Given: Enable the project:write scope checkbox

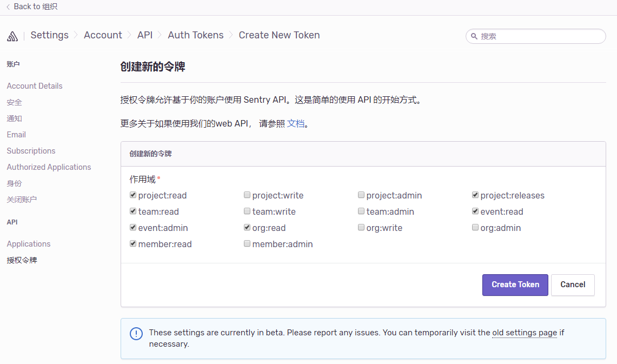Looking at the screenshot, I should point(247,195).
